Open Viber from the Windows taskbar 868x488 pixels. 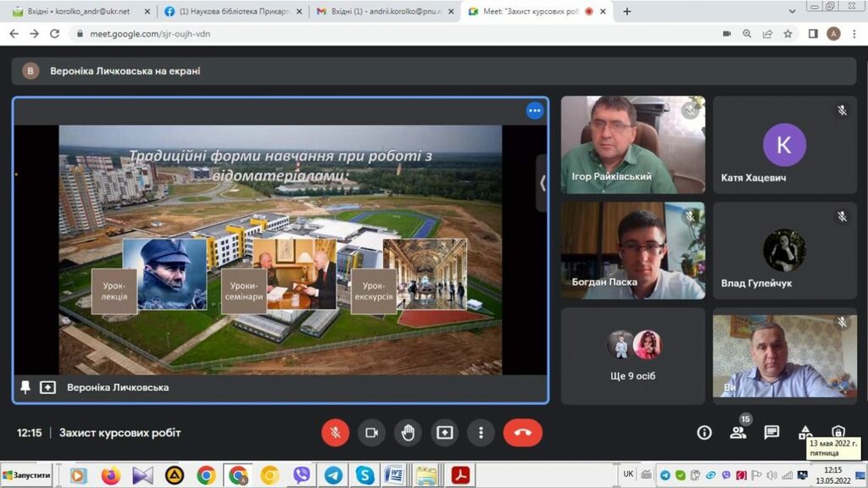(x=301, y=475)
